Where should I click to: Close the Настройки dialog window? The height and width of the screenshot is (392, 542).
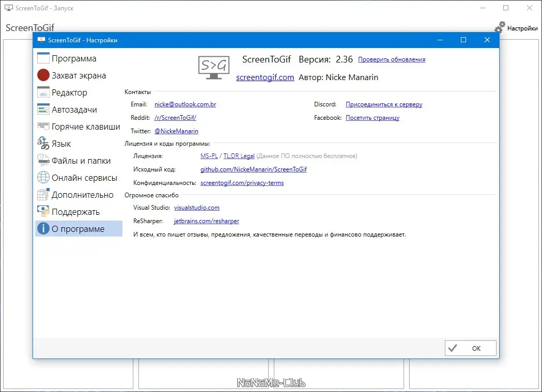point(487,40)
